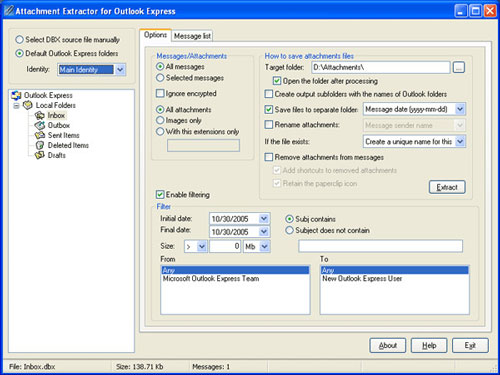Open the 'If the file exists' dropdown

460,141
